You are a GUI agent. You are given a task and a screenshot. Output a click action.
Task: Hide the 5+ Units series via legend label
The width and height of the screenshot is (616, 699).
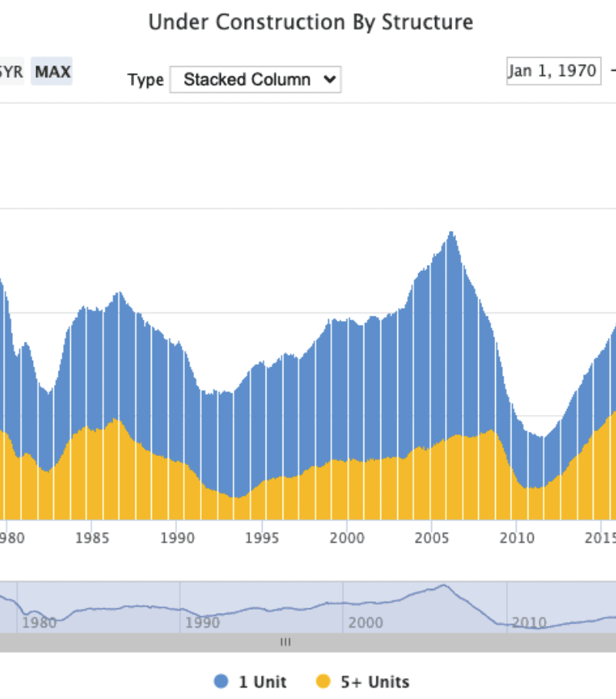click(x=374, y=681)
